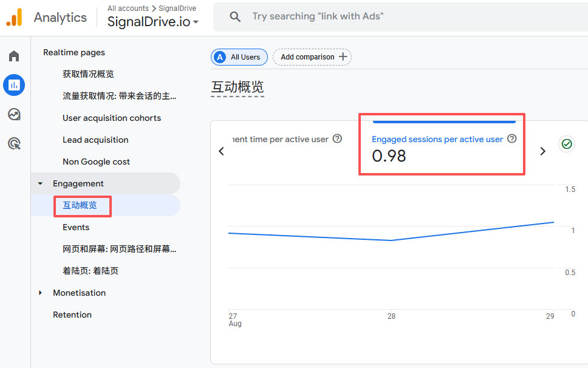Open the Advertising target icon
The width and height of the screenshot is (588, 368).
pos(14,143)
